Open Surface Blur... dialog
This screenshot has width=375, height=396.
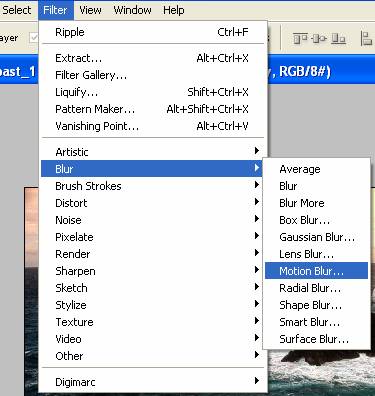[317, 339]
